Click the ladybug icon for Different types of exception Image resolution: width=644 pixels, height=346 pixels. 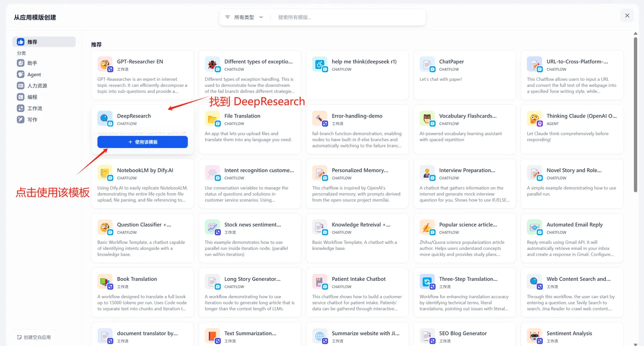tap(212, 64)
